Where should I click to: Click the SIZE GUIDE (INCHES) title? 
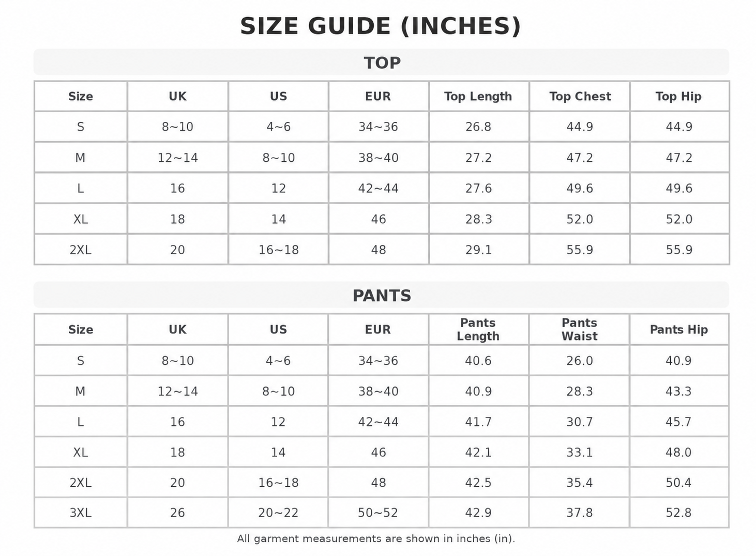pos(381,26)
